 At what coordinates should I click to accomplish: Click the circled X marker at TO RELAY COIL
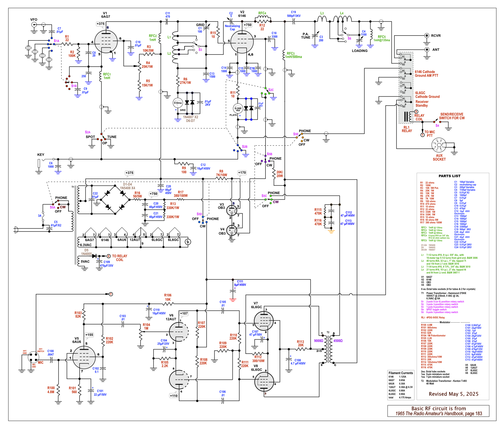click(x=109, y=256)
